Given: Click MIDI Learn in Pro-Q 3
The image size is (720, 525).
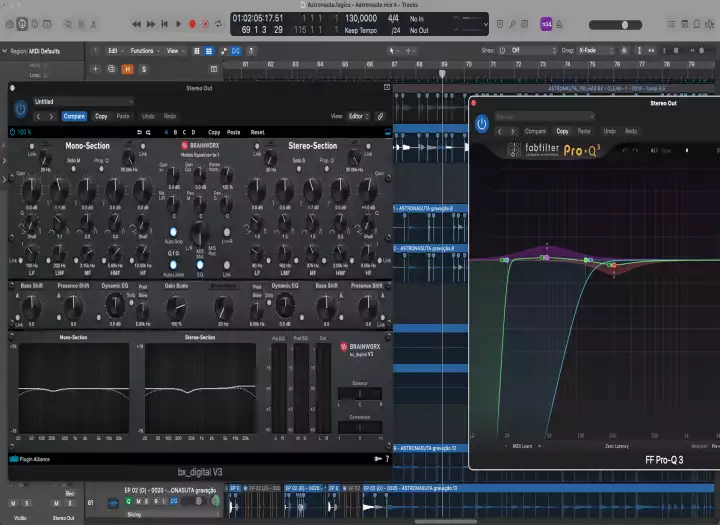Looking at the screenshot, I should click(x=522, y=446).
